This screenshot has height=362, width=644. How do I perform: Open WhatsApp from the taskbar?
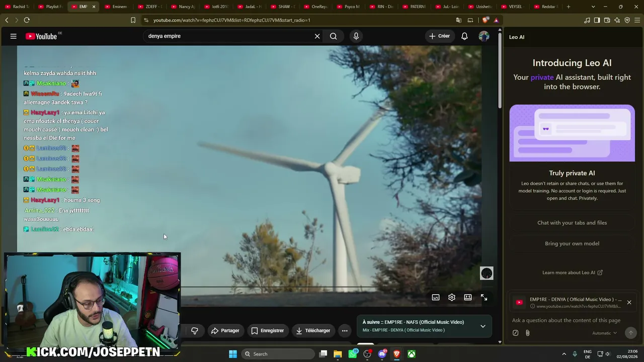tap(353, 354)
